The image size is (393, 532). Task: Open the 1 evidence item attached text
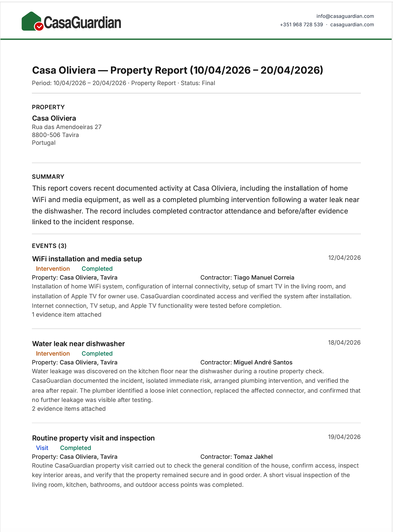[x=67, y=314]
